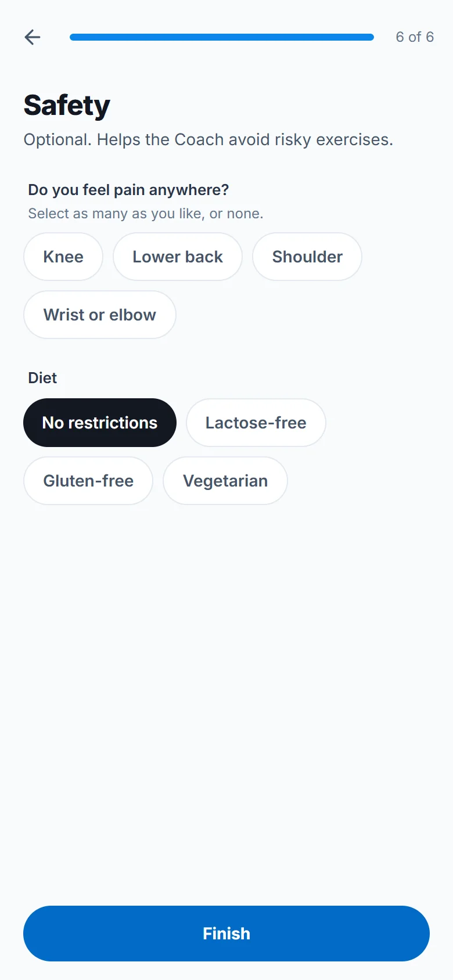Pick the Lactose-free diet option
The width and height of the screenshot is (453, 980).
[x=256, y=423]
